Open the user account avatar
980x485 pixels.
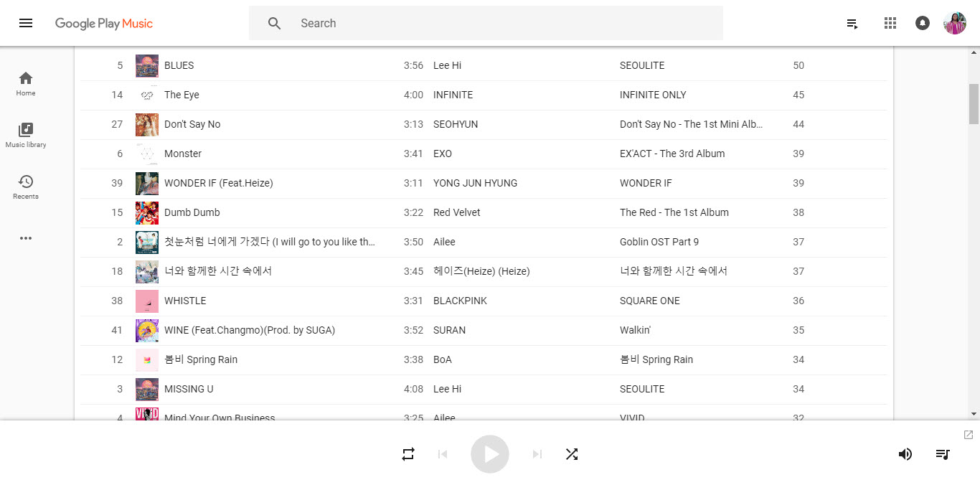click(955, 23)
